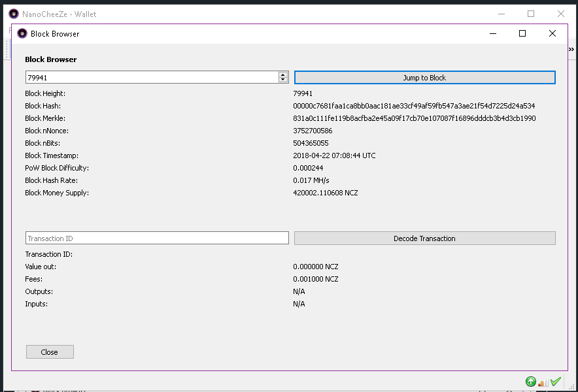Click the green checkmark sync status icon
Screen dimensions: 578x392
click(x=556, y=382)
